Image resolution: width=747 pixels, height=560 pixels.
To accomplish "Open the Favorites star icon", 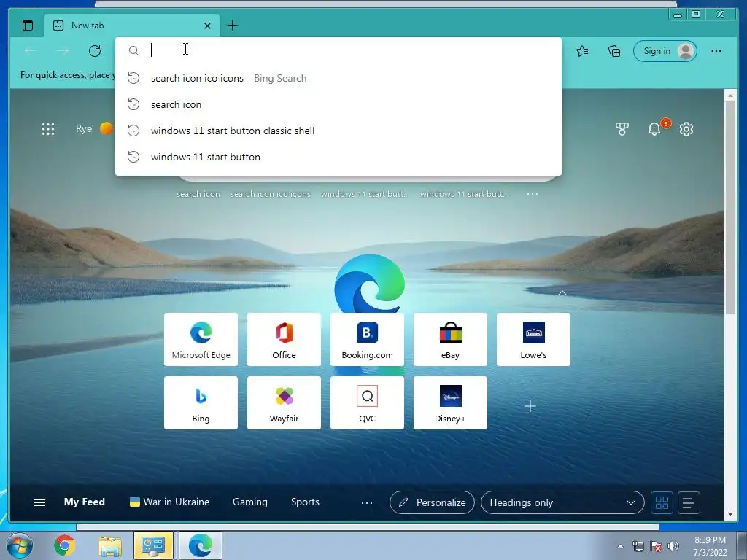I will 582,51.
